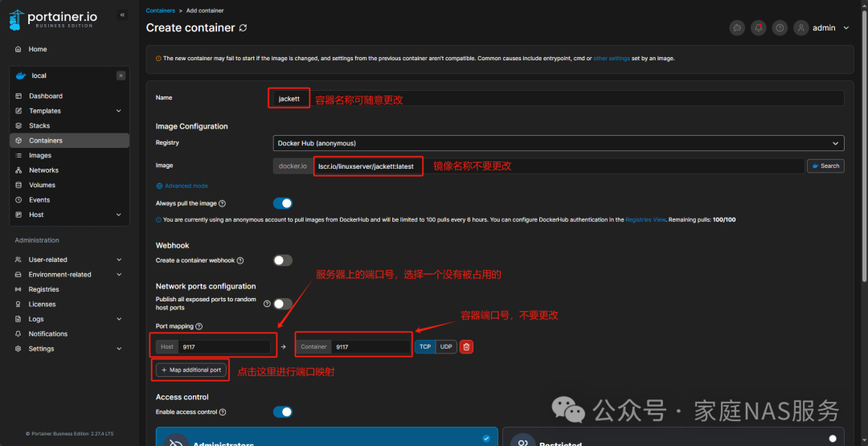
Task: Expand User-related settings chevron
Action: pyautogui.click(x=119, y=260)
